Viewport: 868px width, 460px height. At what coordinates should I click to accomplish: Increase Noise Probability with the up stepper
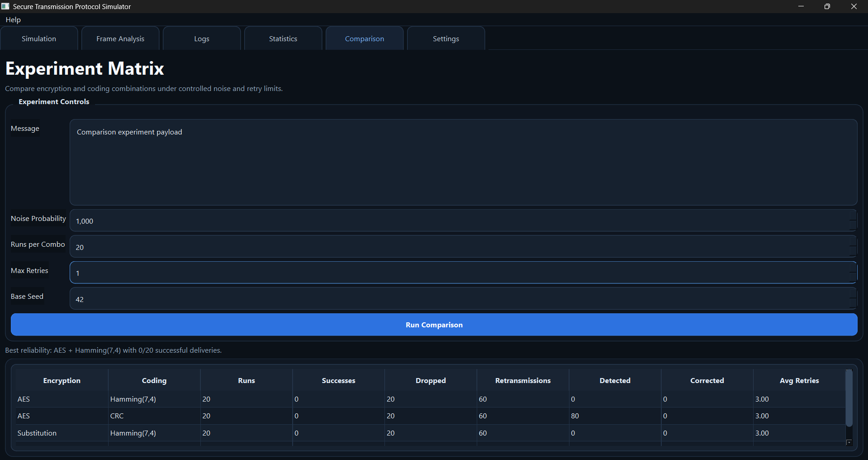pos(853,215)
